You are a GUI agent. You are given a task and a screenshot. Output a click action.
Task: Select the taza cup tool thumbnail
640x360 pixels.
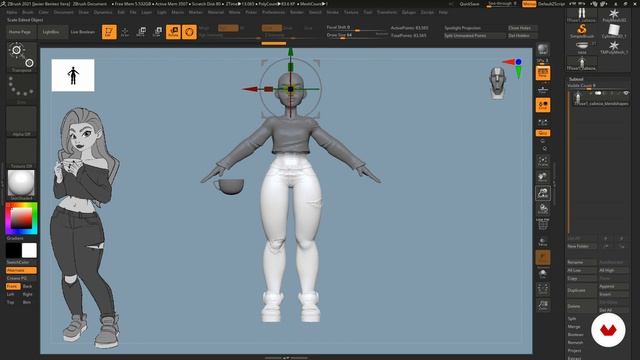[x=582, y=47]
